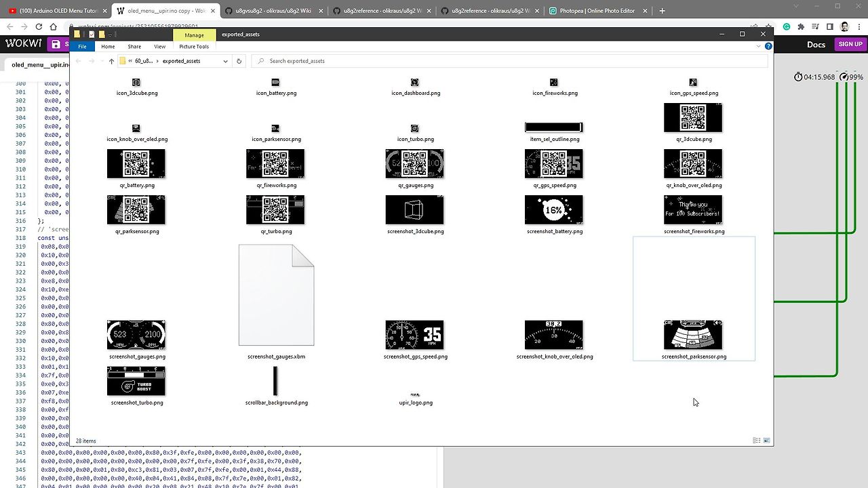Select screenshot_turbo.png thumbnail
The image size is (868, 488).
136,381
